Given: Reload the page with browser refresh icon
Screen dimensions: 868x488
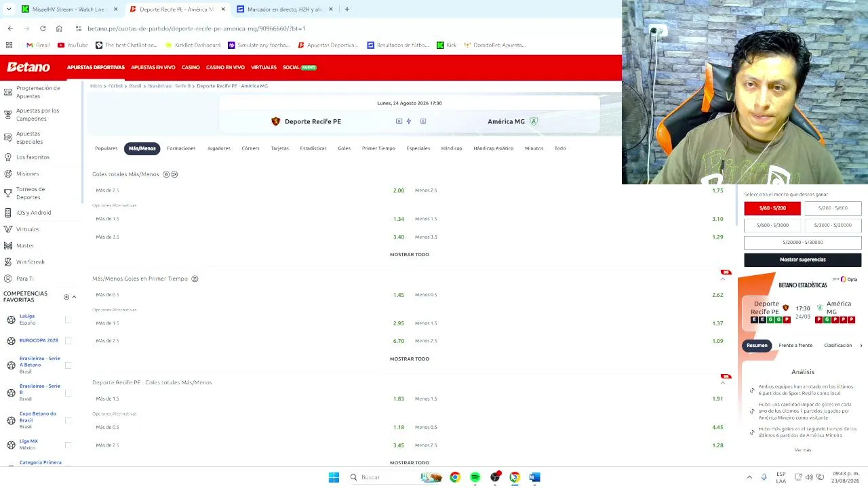Looking at the screenshot, I should pyautogui.click(x=43, y=28).
